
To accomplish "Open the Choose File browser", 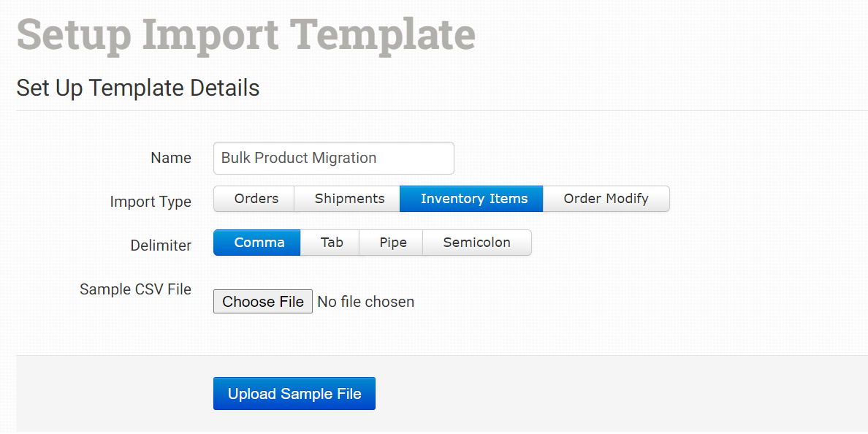I will pos(263,302).
